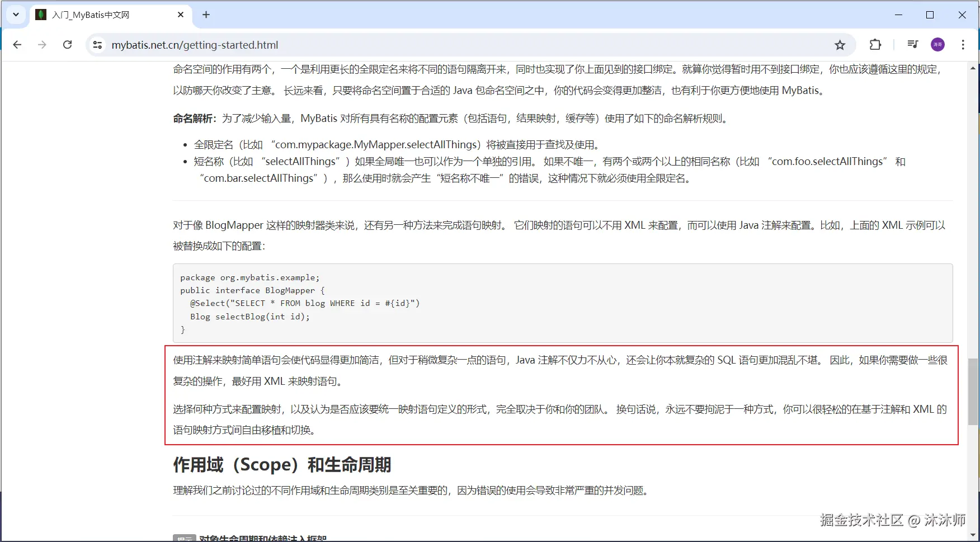Click paragraph starting 选择何种方式来配置映射

tap(560, 420)
